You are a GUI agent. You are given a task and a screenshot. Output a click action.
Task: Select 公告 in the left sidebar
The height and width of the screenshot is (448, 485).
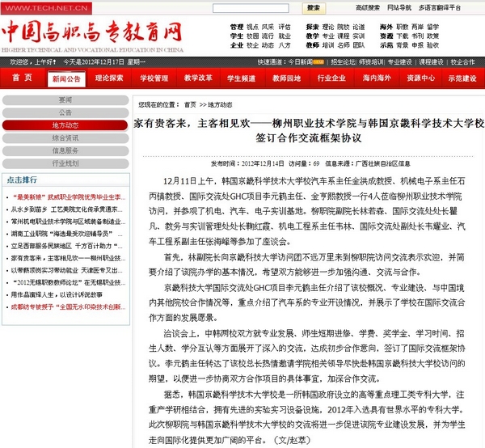click(65, 112)
